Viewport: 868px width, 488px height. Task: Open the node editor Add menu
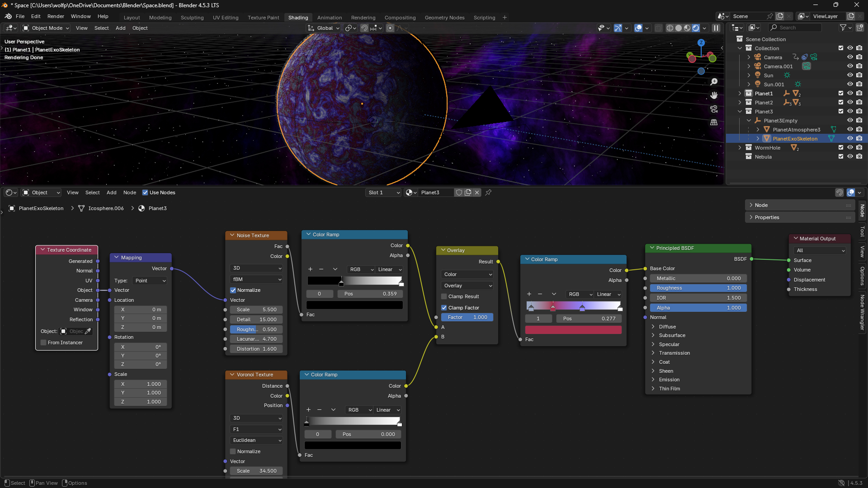111,192
